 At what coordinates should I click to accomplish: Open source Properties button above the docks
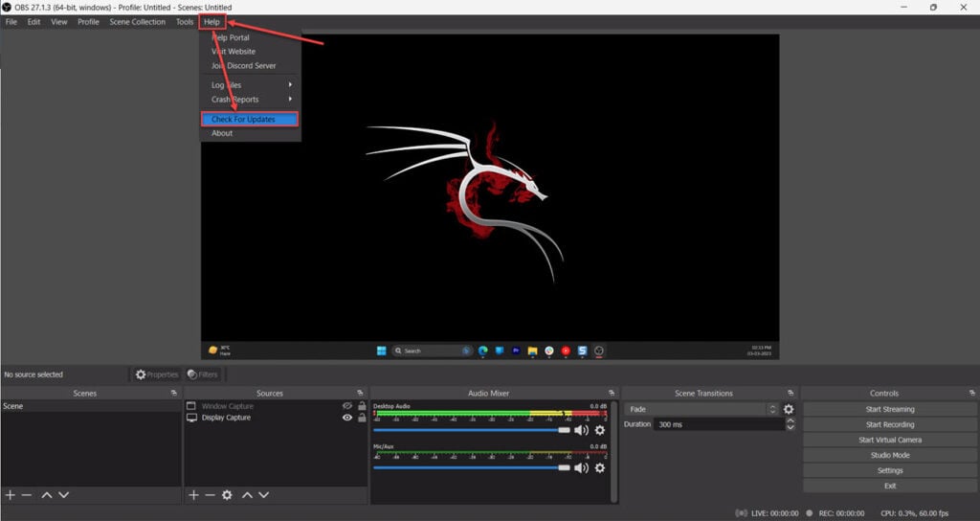(157, 374)
